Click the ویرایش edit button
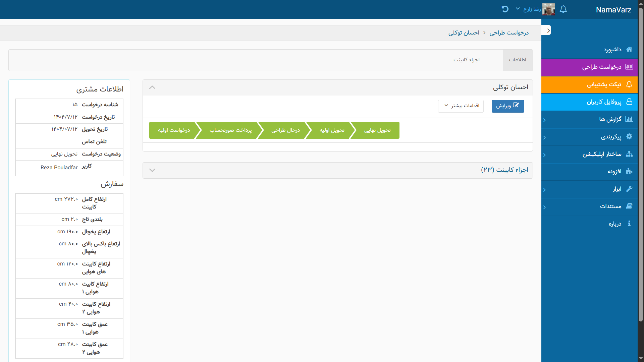 [x=507, y=106]
